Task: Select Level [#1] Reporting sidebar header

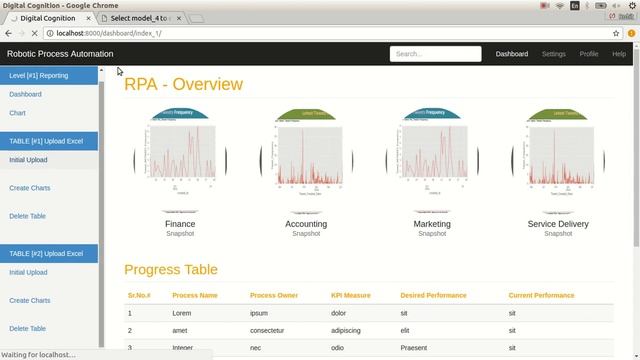Action: (49, 76)
